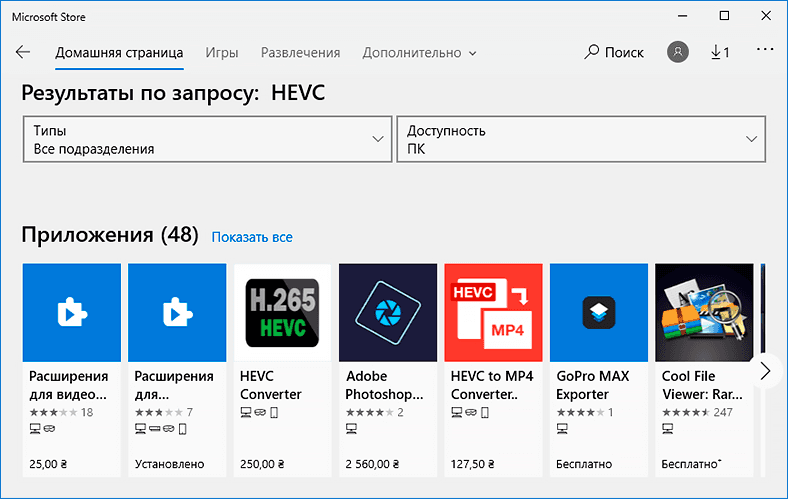Open the HEVC to MP4 Converter icon
788x499 pixels.
coord(494,313)
